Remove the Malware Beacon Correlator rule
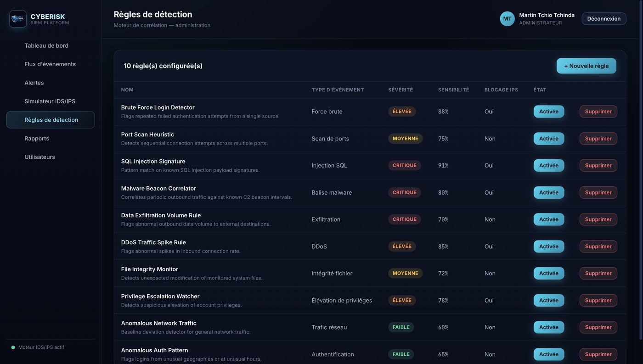Screen dimensions: 643x364 (x=598, y=192)
